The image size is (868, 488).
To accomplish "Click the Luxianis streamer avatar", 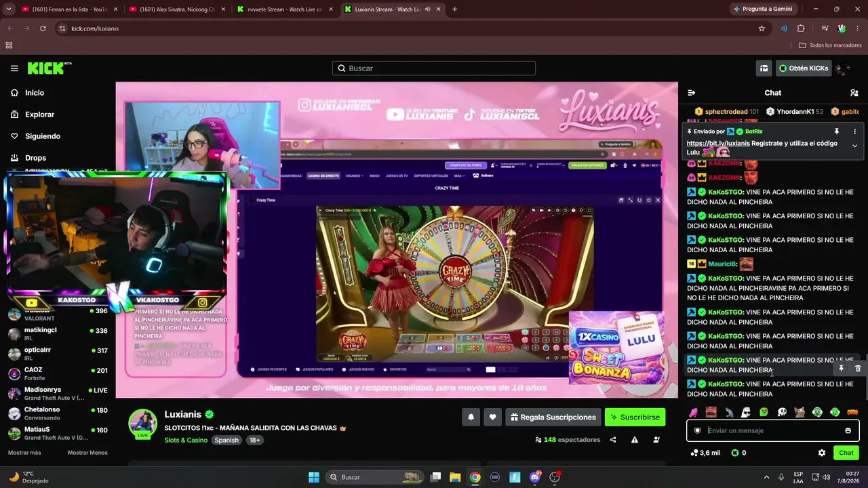I will 143,424.
